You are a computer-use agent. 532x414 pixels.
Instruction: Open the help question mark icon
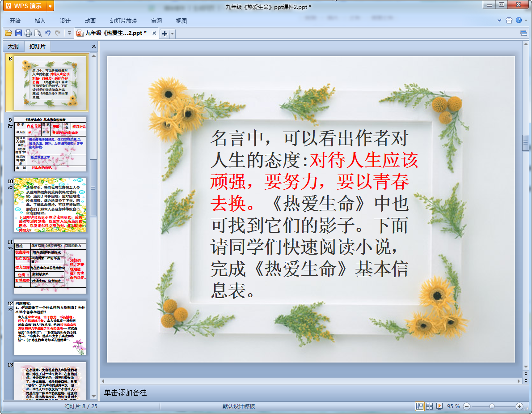click(x=519, y=20)
